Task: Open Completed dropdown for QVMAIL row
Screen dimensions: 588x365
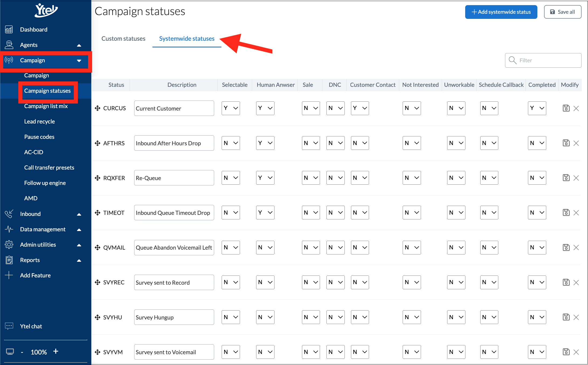Action: point(537,247)
